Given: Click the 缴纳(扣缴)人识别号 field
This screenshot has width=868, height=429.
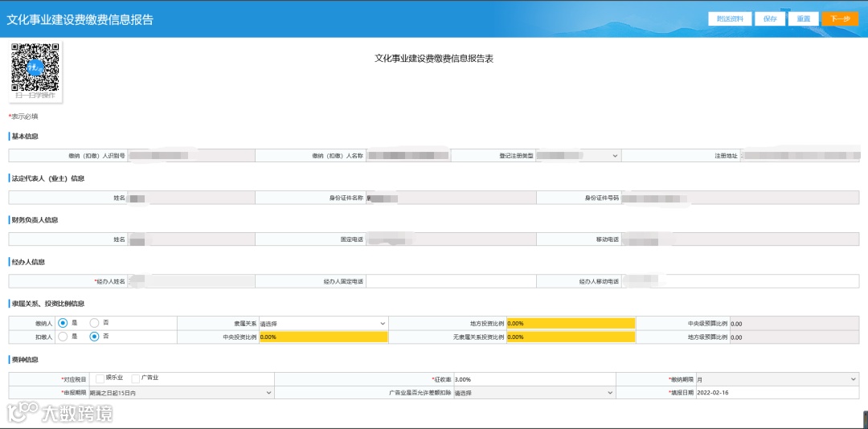Looking at the screenshot, I should coord(191,156).
